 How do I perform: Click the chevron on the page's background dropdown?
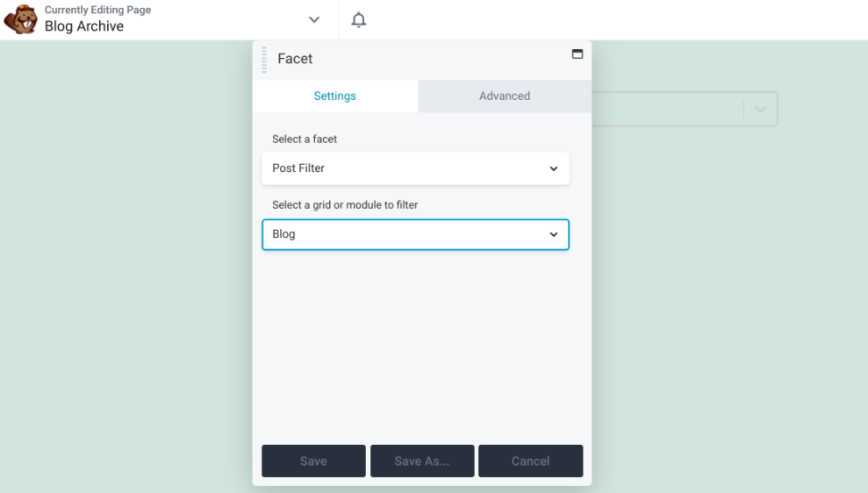[x=760, y=110]
